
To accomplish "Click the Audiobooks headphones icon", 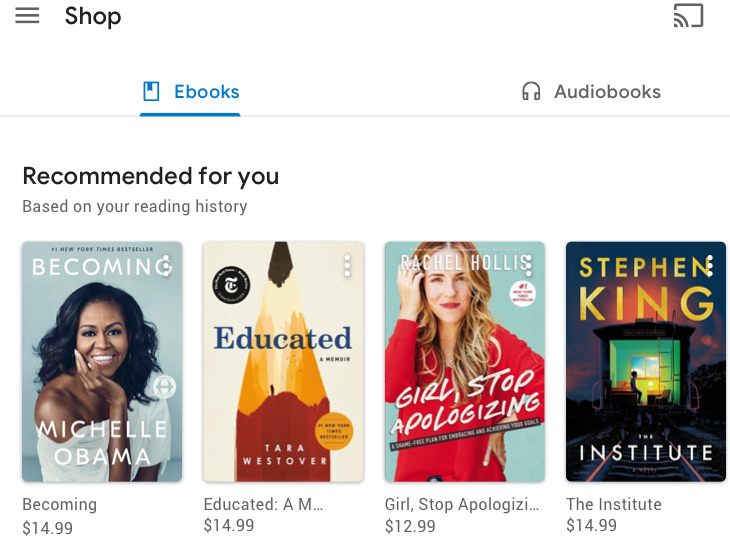I will [x=531, y=92].
